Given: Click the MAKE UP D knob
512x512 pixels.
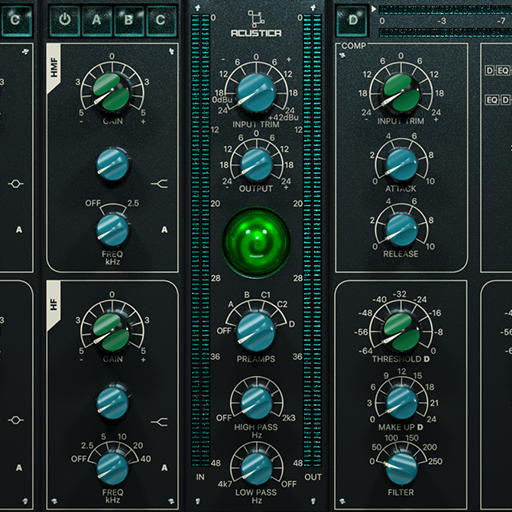Looking at the screenshot, I should (x=401, y=403).
